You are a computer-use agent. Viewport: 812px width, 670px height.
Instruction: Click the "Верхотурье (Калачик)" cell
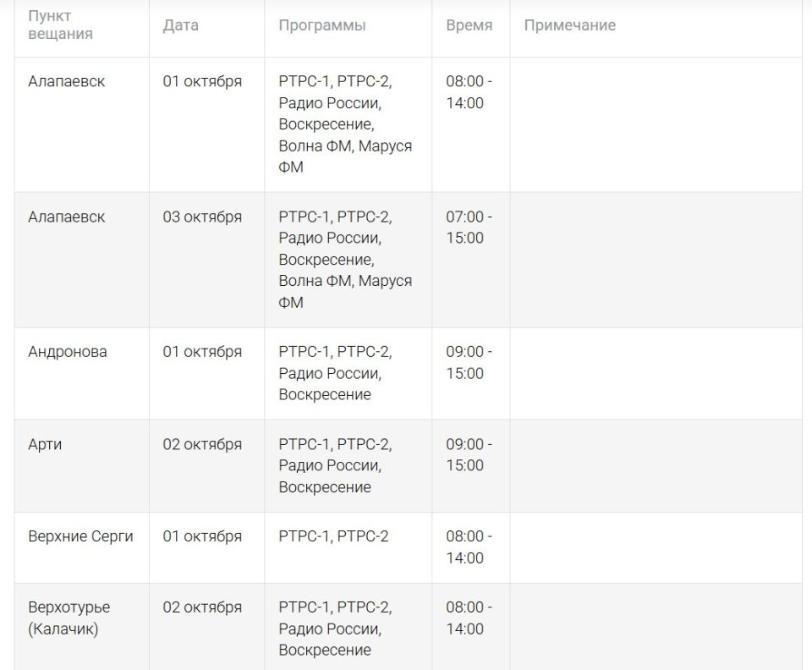69,618
